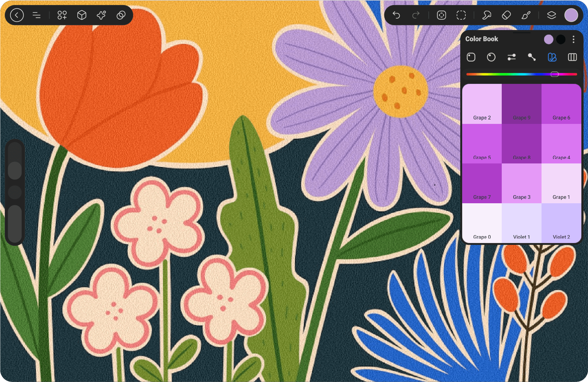Screen dimensions: 588x382
Task: Choose the Grape 6 swatch
Action: 561,104
